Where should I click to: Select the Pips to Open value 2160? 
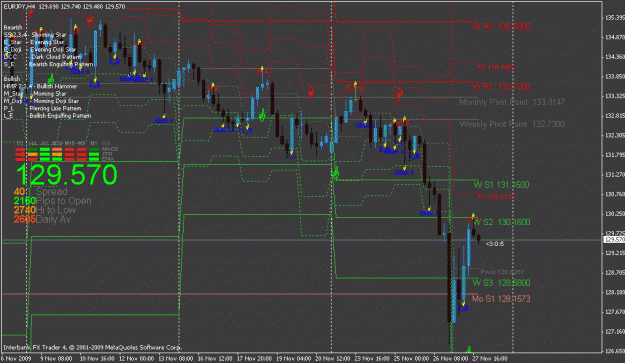(25, 201)
